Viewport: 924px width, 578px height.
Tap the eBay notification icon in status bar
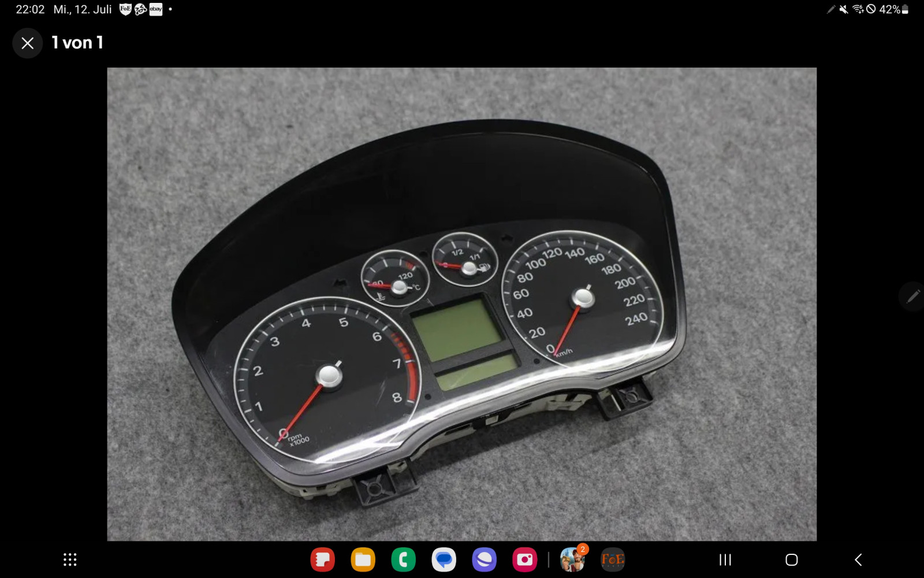pyautogui.click(x=156, y=9)
